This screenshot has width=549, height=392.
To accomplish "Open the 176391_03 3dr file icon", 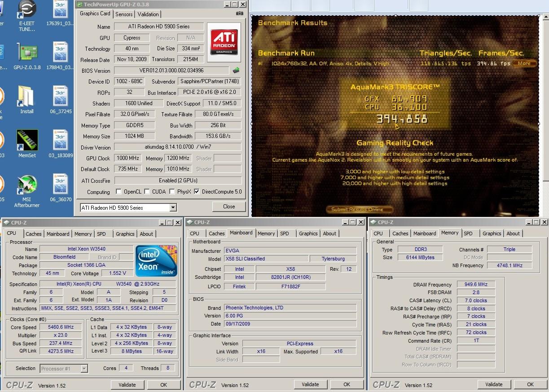I will click(x=60, y=10).
